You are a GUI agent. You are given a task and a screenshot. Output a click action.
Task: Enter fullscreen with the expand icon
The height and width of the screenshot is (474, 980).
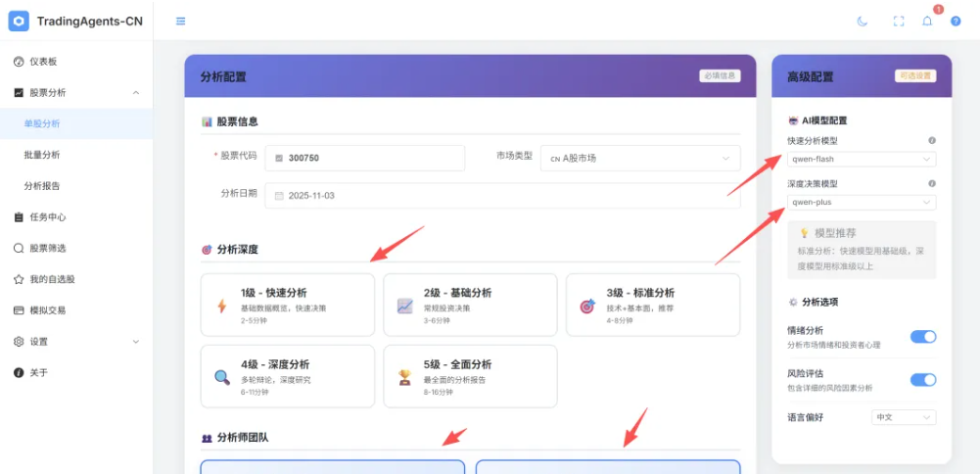pos(899,21)
